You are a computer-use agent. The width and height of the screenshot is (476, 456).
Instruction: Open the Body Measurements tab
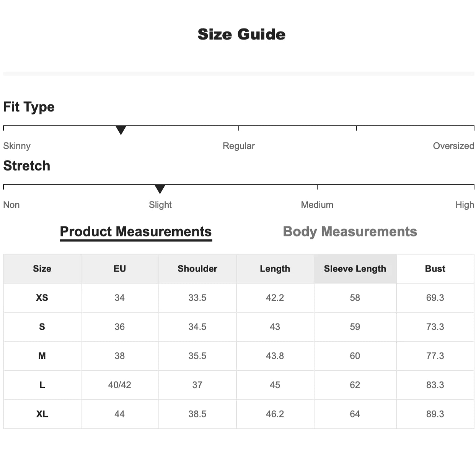click(350, 232)
